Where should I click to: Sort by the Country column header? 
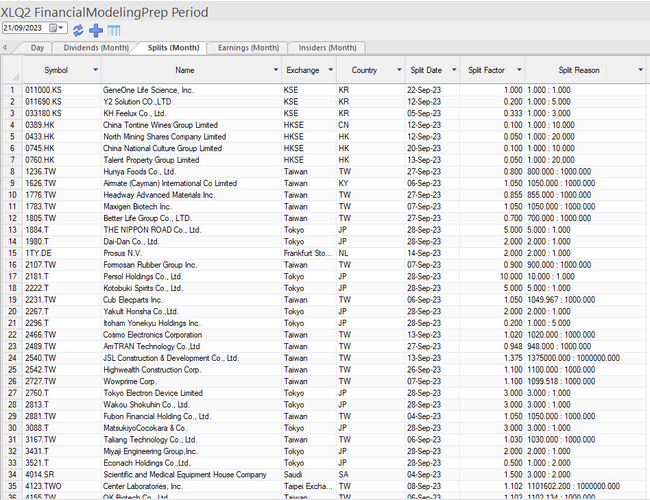[x=364, y=70]
